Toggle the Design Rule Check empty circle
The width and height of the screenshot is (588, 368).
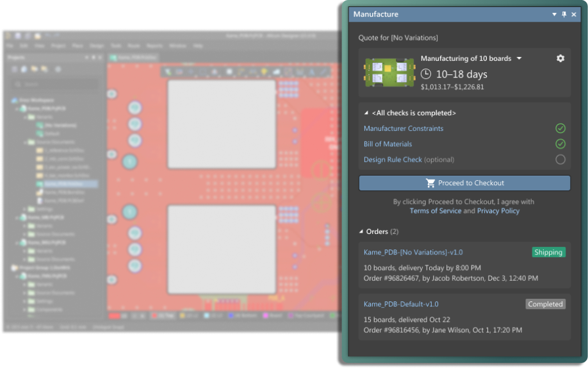[x=560, y=160]
